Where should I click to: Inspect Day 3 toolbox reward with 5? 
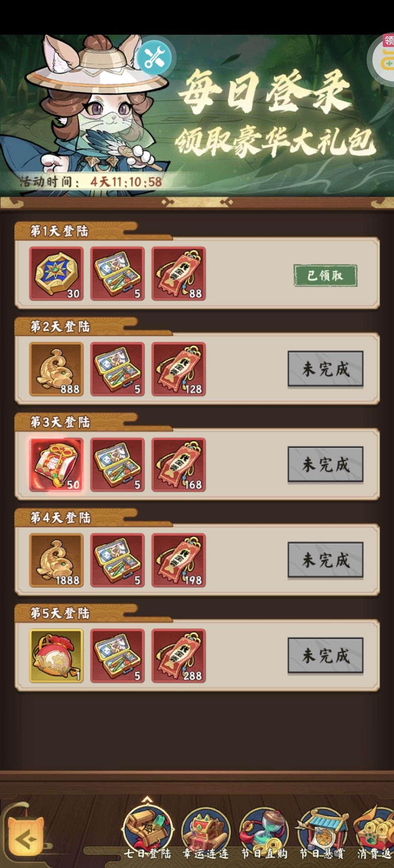pos(117,464)
